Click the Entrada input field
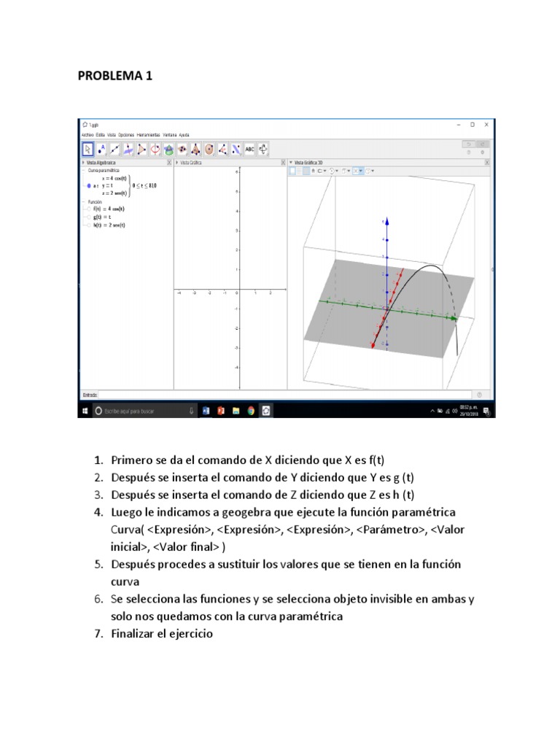Image resolution: width=560 pixels, height=747 pixels. coord(285,395)
